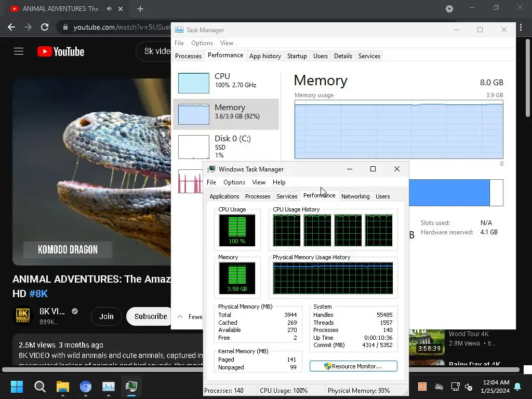Switch to the Startup tab
The width and height of the screenshot is (532, 399).
tap(297, 56)
